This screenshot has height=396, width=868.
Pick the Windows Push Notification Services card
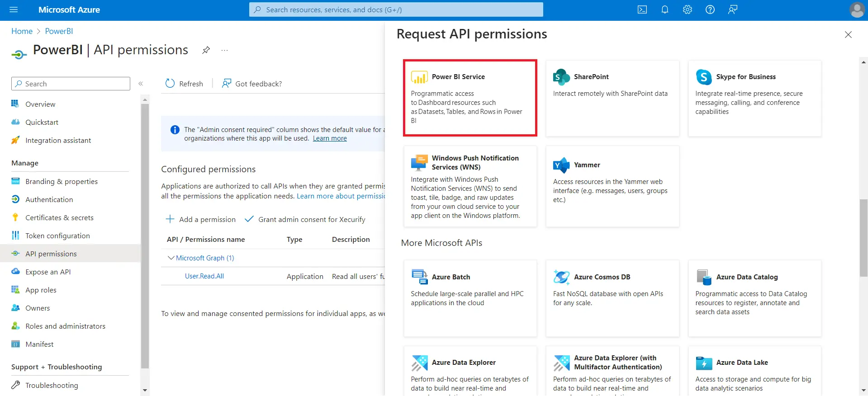[470, 186]
